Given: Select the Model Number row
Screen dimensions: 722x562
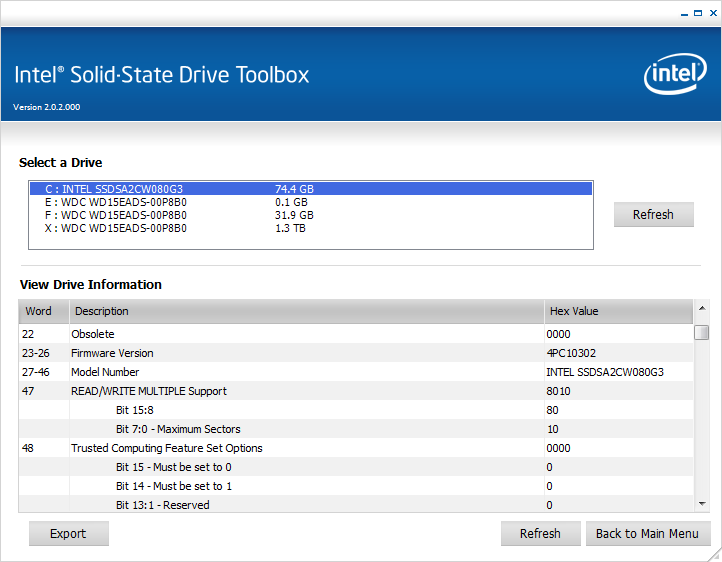Looking at the screenshot, I should [305, 372].
